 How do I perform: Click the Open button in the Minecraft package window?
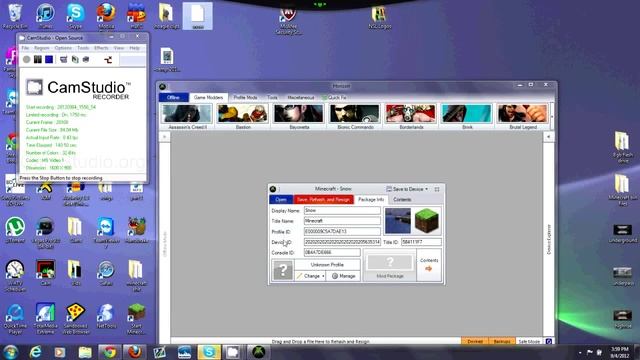click(x=281, y=200)
